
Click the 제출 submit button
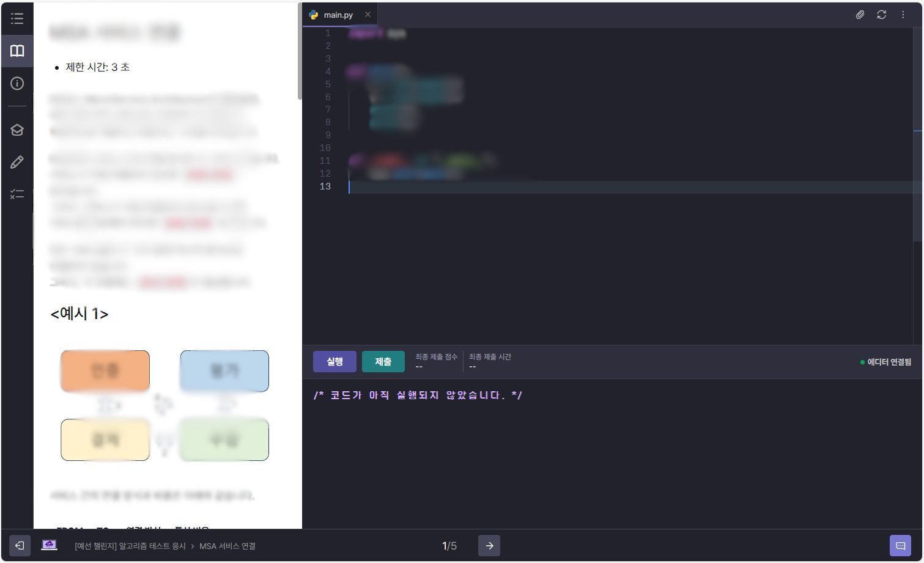pyautogui.click(x=383, y=361)
